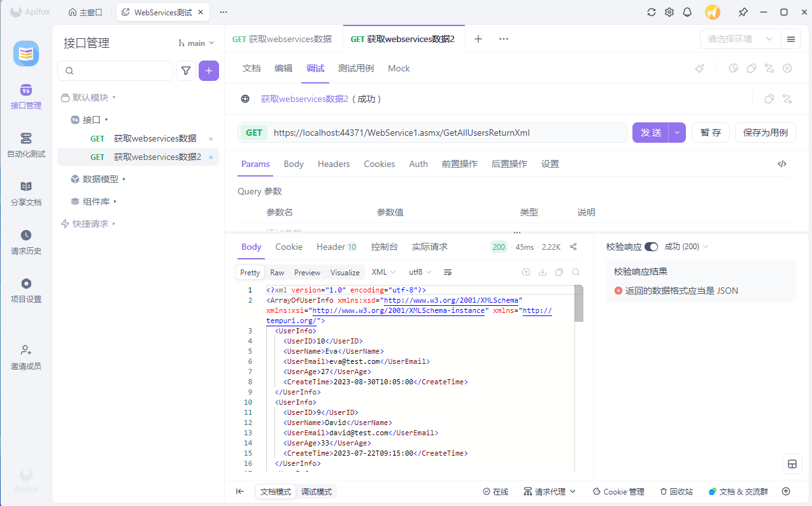Click the request URL input field
This screenshot has width=812, height=506.
tap(446, 133)
